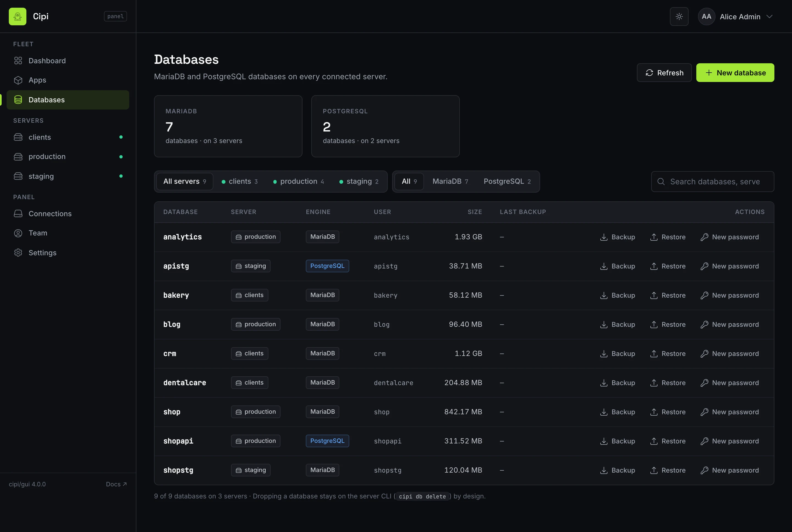Screen dimensions: 792x532
Task: Filter databases by staging server
Action: pos(359,181)
